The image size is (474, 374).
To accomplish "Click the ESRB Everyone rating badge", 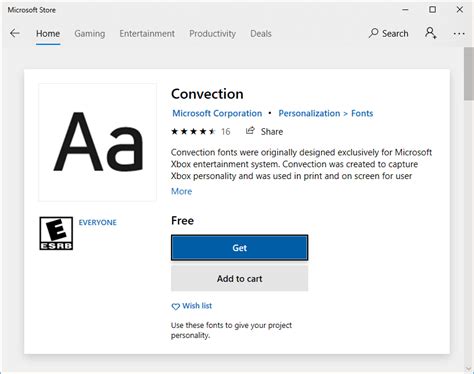I will pos(56,233).
